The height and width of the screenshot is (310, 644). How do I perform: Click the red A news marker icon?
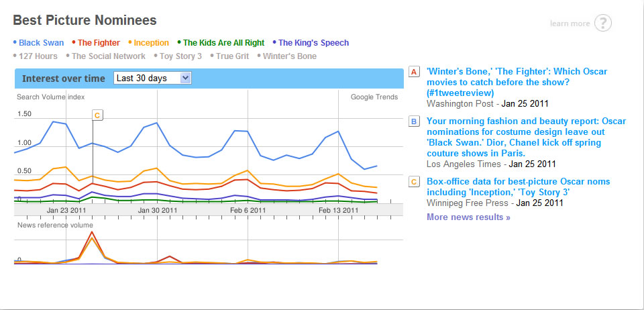coord(414,72)
